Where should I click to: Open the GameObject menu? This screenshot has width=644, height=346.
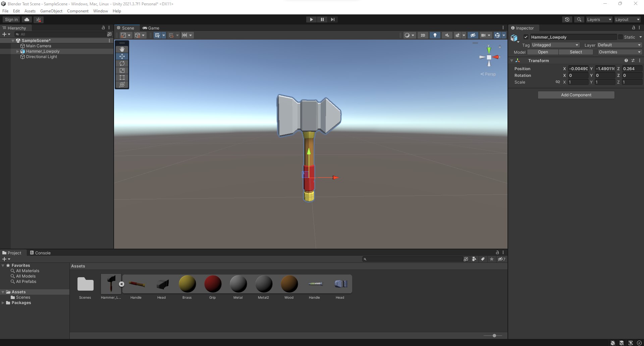[x=51, y=11]
